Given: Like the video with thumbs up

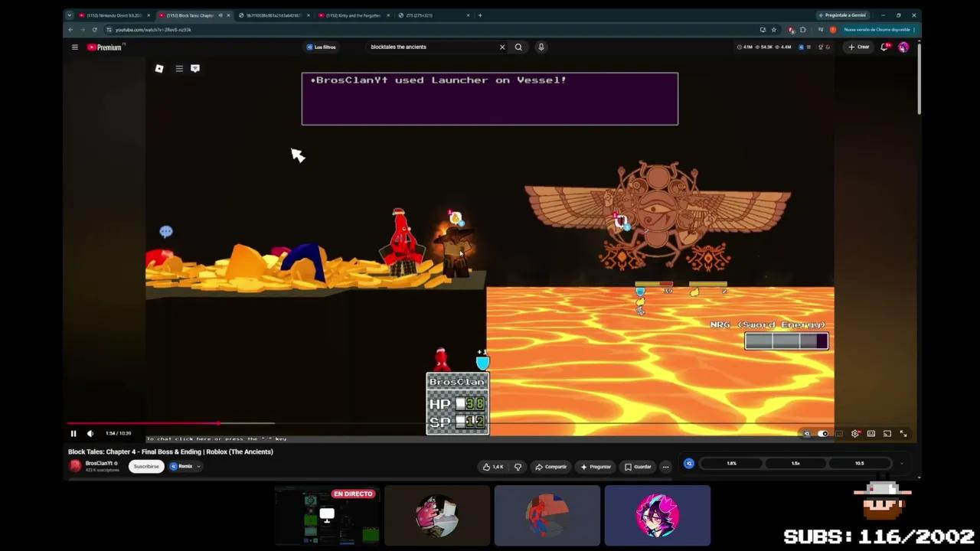Looking at the screenshot, I should click(x=493, y=467).
